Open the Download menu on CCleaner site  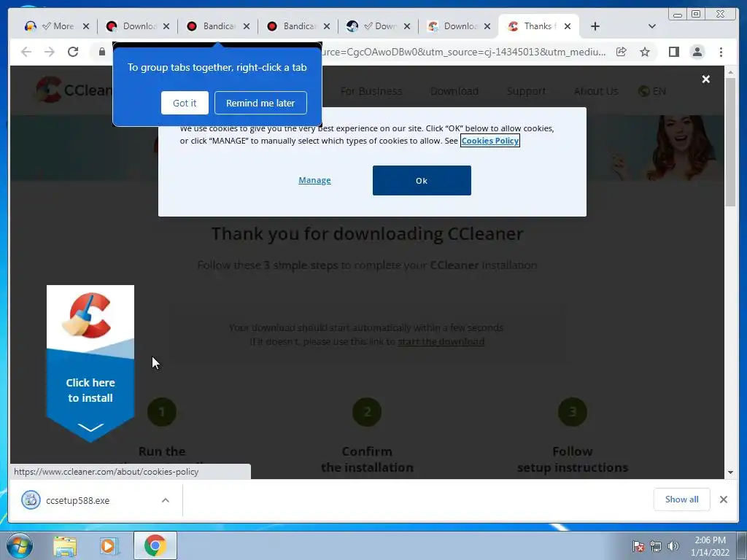click(x=454, y=91)
